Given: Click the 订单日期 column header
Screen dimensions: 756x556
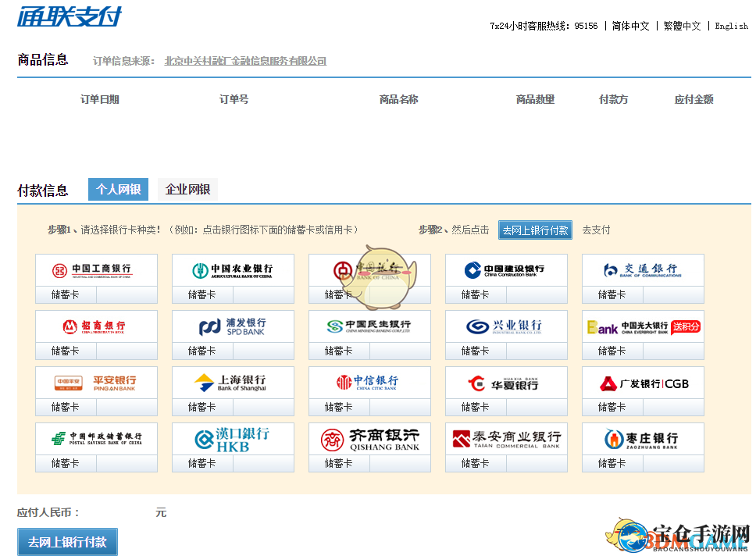Looking at the screenshot, I should [100, 99].
